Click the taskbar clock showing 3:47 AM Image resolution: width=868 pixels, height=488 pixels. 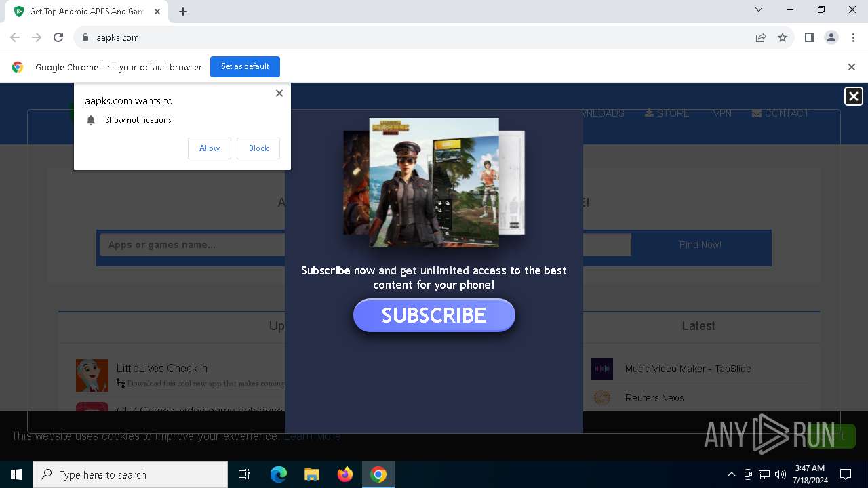[810, 474]
